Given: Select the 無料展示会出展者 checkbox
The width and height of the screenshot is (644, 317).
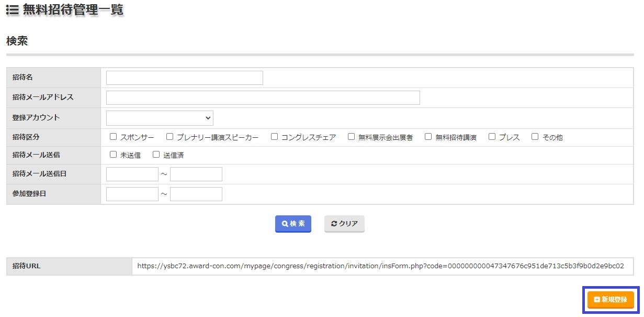Looking at the screenshot, I should pyautogui.click(x=352, y=137).
